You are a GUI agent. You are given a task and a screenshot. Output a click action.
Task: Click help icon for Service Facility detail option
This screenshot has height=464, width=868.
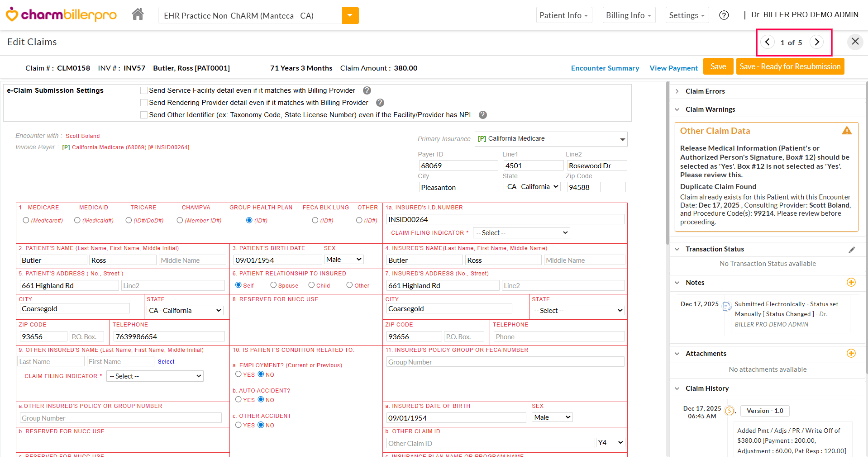pyautogui.click(x=367, y=90)
